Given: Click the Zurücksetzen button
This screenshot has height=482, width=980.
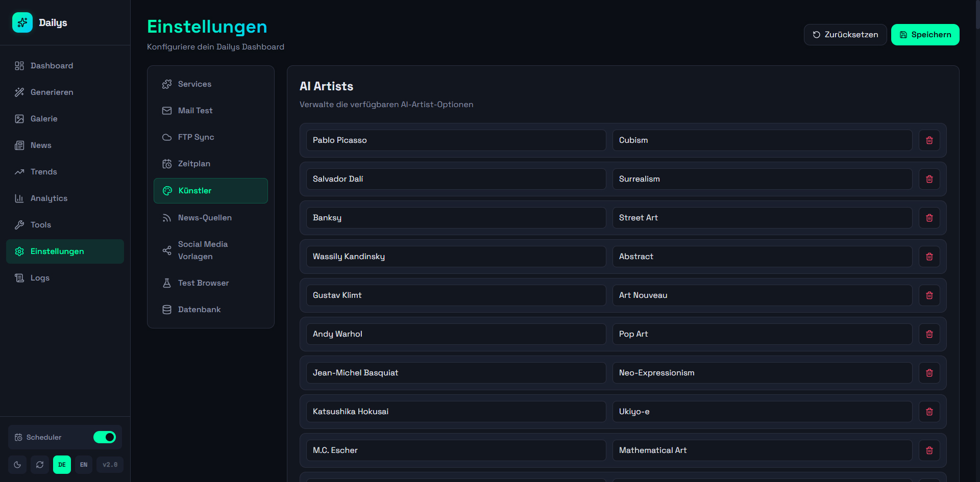Looking at the screenshot, I should tap(845, 35).
